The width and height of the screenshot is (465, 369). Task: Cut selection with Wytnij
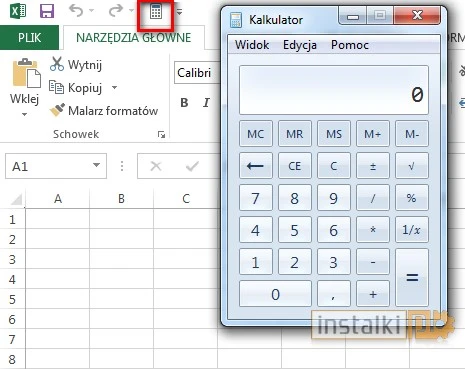pyautogui.click(x=76, y=64)
